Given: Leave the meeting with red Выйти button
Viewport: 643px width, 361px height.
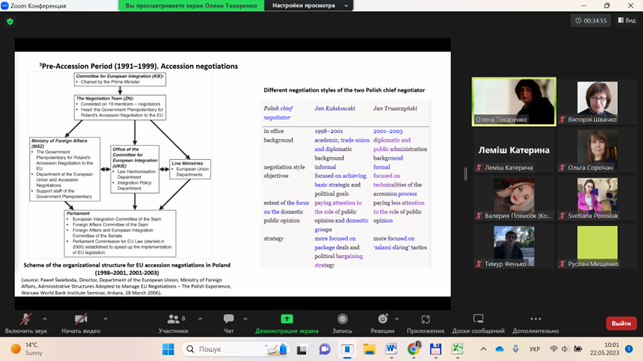Looking at the screenshot, I should tap(621, 323).
